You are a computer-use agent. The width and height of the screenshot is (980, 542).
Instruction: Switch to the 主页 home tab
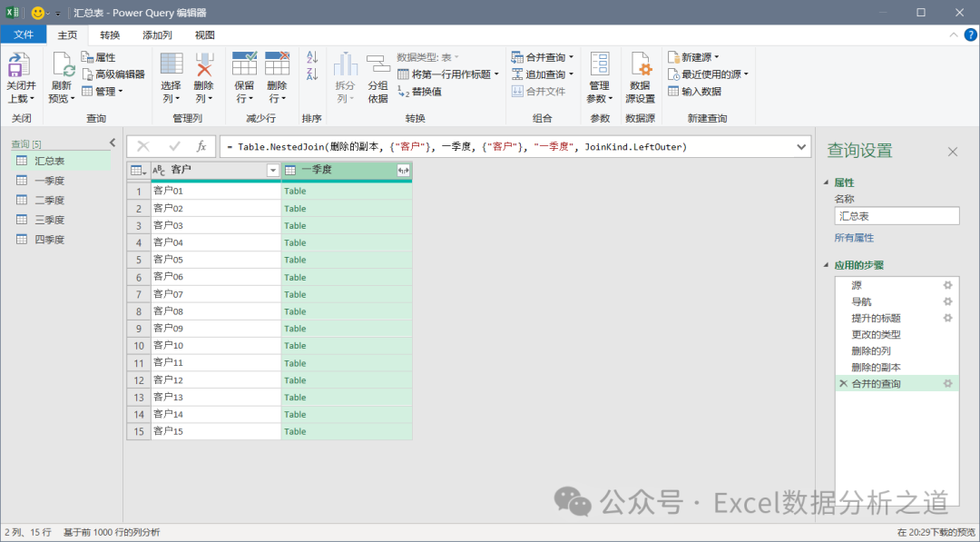pos(67,35)
